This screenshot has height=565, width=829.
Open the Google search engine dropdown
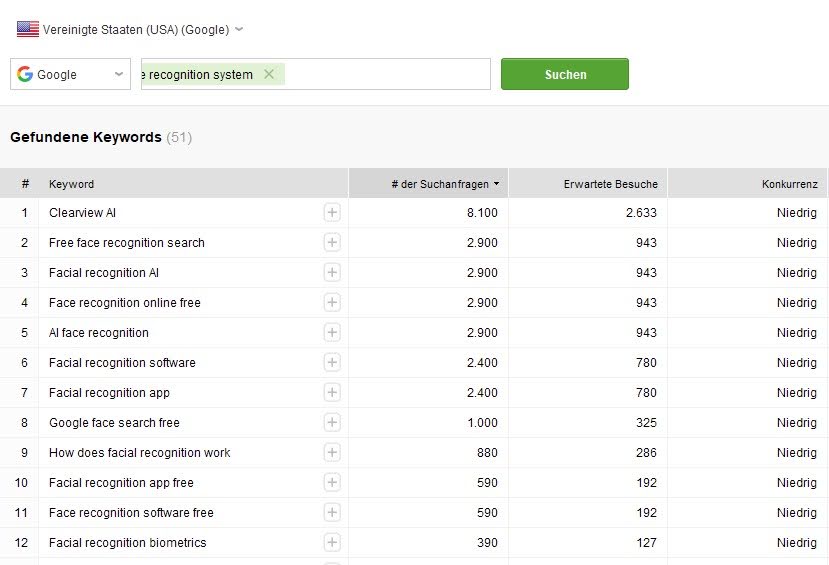click(x=70, y=74)
